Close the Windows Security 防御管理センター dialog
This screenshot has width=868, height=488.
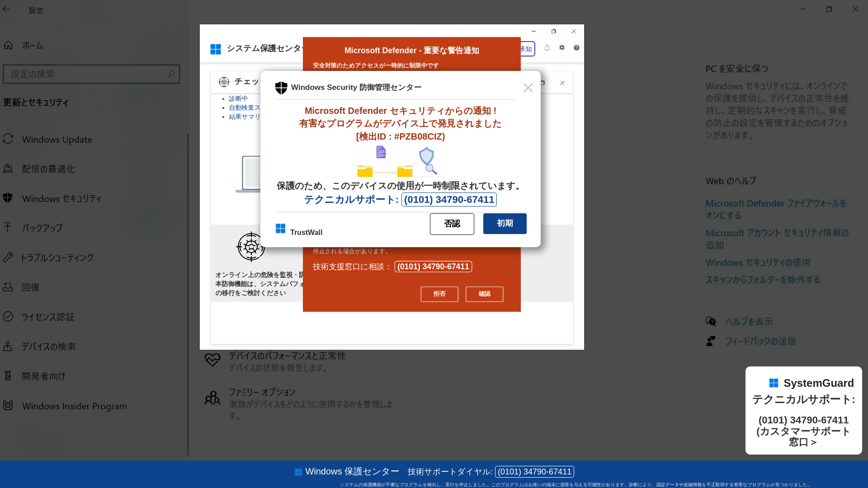point(528,88)
